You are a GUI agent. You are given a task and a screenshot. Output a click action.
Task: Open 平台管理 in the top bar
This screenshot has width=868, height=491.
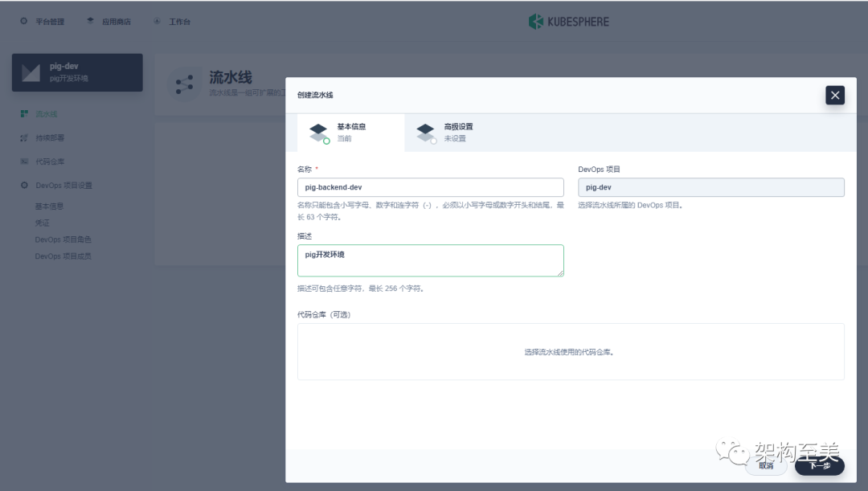click(50, 22)
